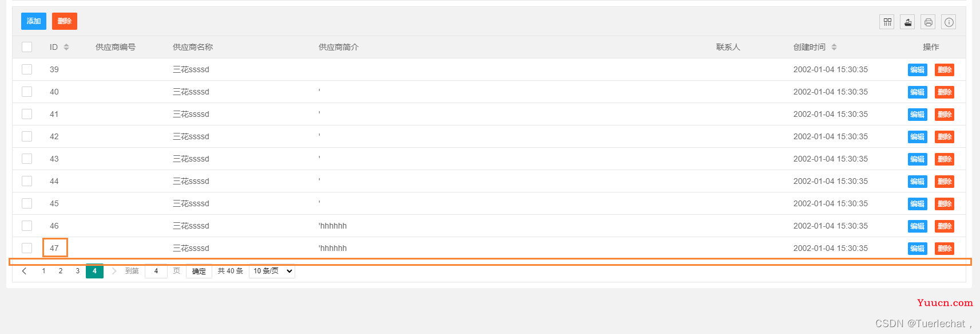This screenshot has height=334, width=980.
Task: Check the row with ID 47
Action: point(27,248)
